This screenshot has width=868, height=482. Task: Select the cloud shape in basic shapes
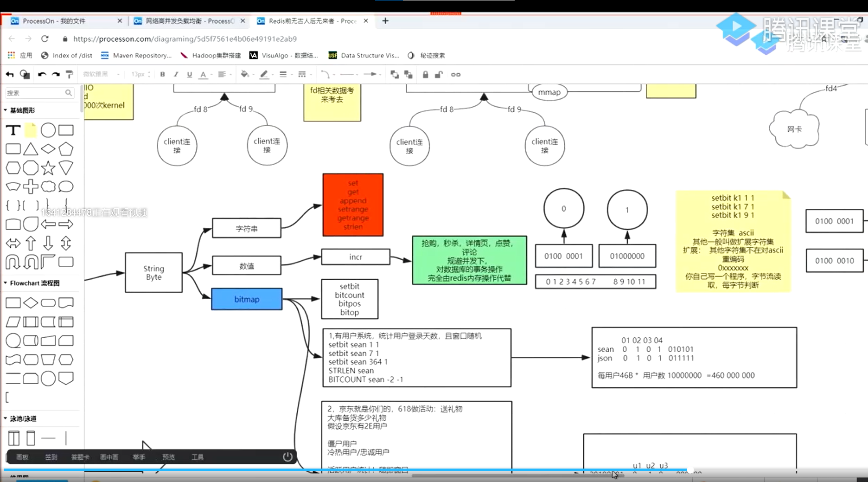pos(48,186)
